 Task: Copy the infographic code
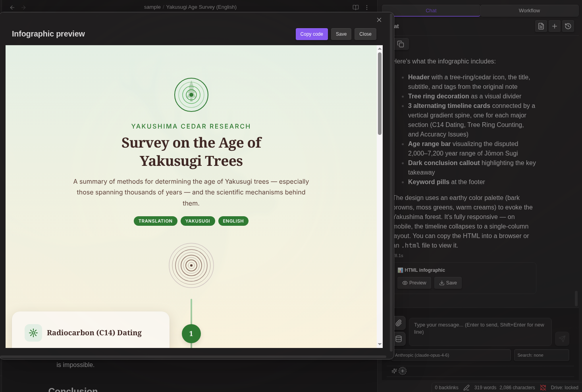tap(312, 34)
